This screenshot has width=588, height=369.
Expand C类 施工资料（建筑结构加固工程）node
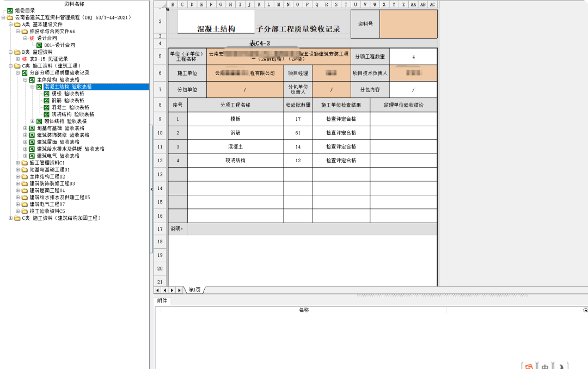coord(10,218)
